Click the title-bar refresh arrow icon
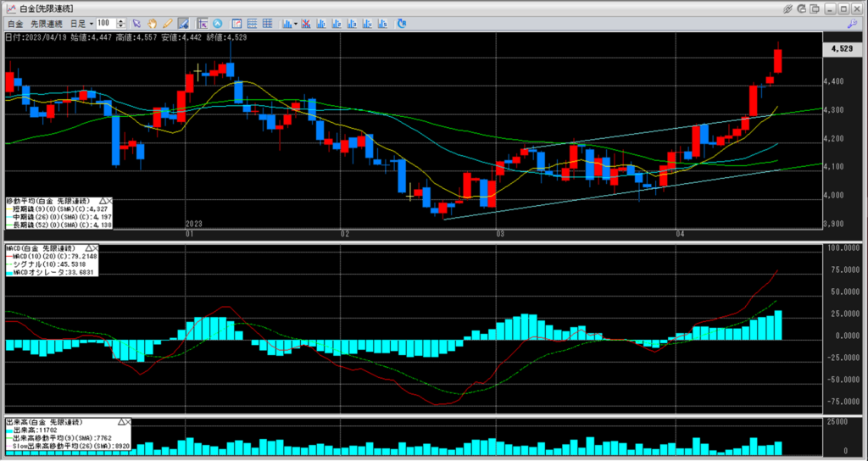The image size is (868, 461). coord(802,8)
